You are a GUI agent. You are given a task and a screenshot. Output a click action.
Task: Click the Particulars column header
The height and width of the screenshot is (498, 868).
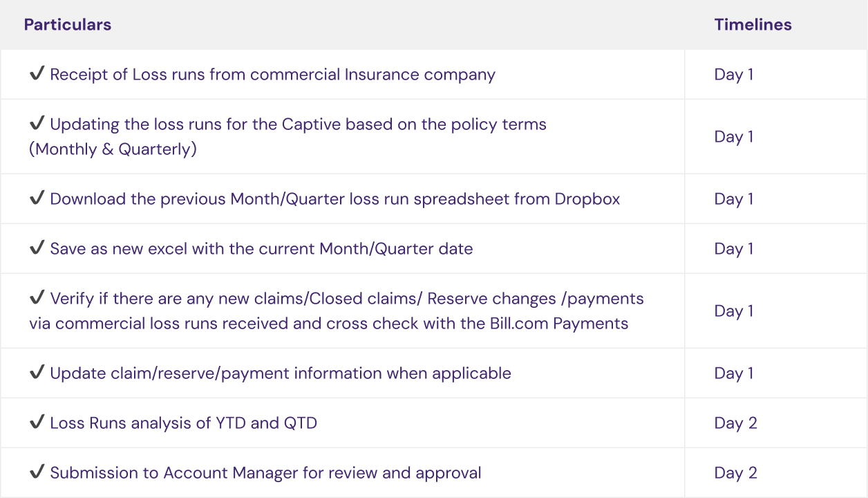pos(68,25)
